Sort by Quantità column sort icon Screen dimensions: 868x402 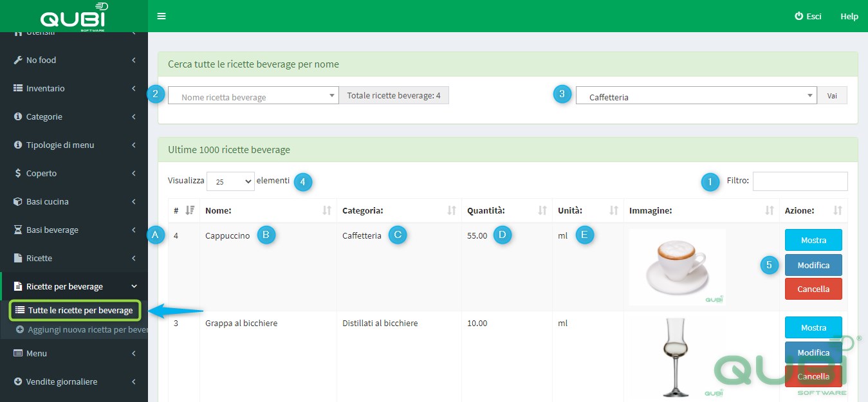click(542, 210)
